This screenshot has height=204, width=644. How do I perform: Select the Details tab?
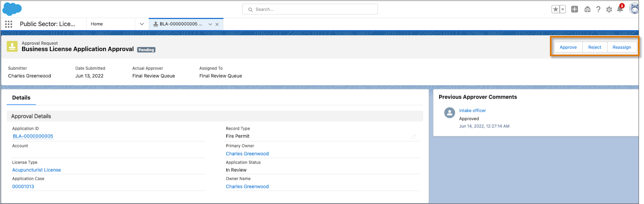click(x=21, y=98)
